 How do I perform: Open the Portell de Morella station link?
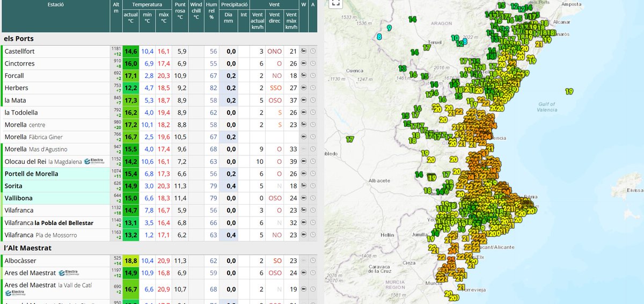31,174
